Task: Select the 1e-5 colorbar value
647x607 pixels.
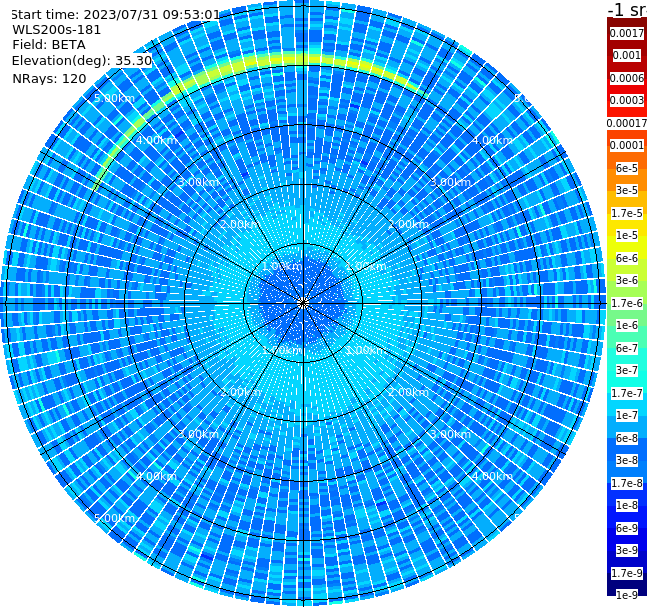Action: point(627,235)
